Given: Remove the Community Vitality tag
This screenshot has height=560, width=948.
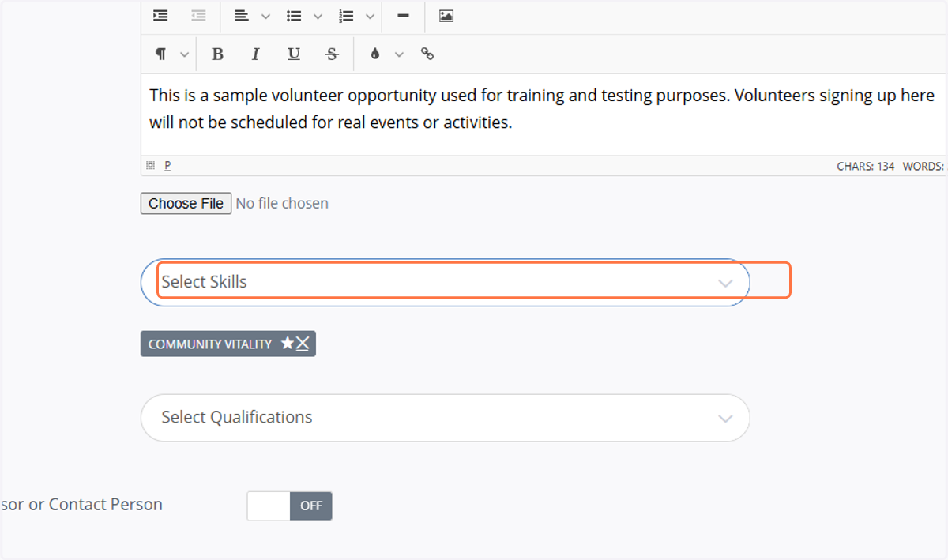Looking at the screenshot, I should pos(303,344).
